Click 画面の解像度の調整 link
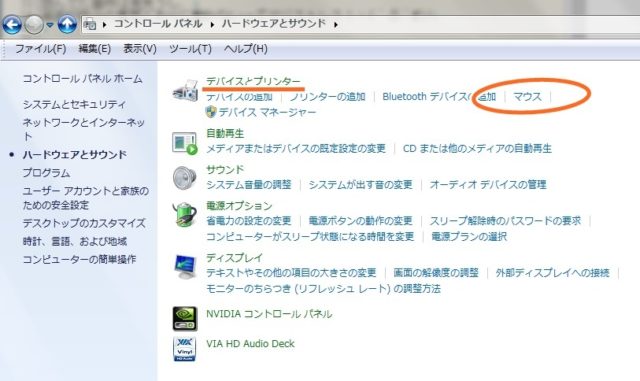This screenshot has width=640, height=381. [436, 273]
